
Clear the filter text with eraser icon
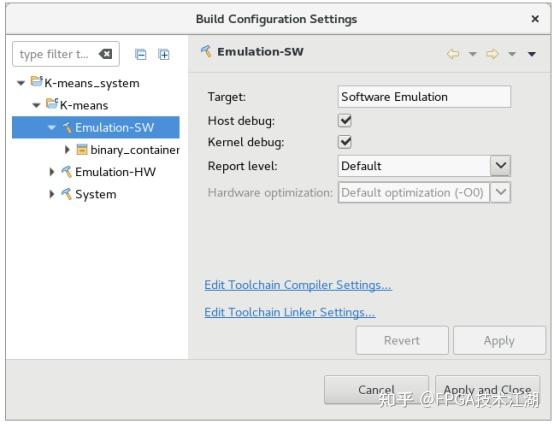105,54
